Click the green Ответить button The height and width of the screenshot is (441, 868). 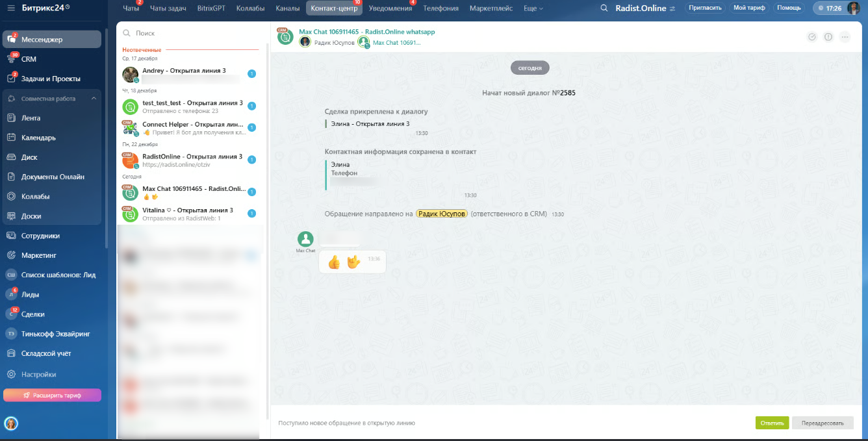click(x=772, y=423)
